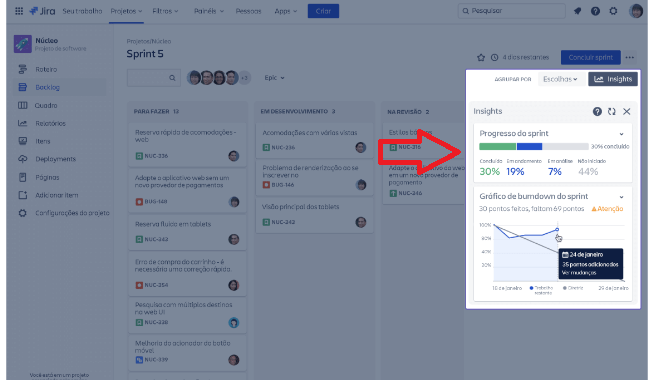The image size is (659, 380).
Task: Click the blue in-progress segment of progress bar
Action: pos(529,146)
